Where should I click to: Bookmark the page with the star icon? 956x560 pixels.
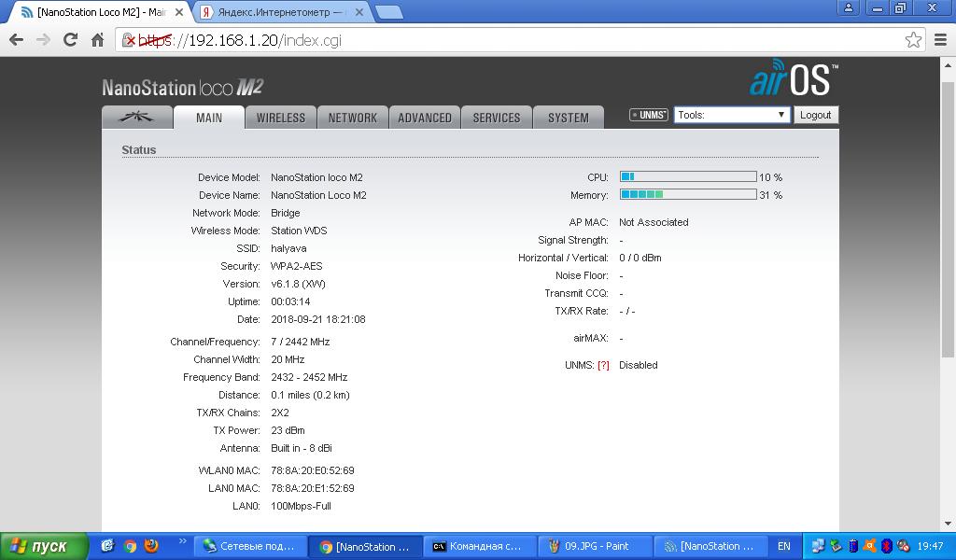tap(913, 40)
